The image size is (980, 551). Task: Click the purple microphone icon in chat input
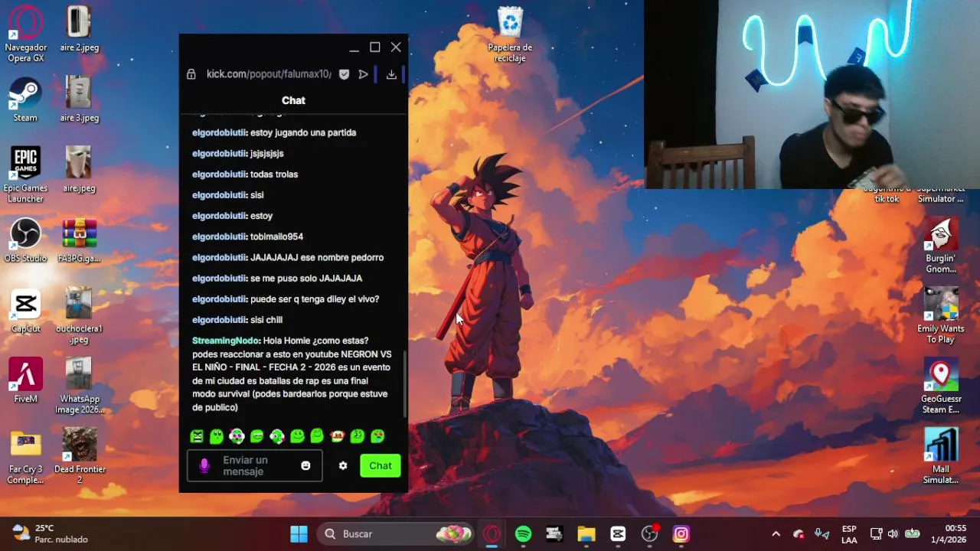[204, 465]
